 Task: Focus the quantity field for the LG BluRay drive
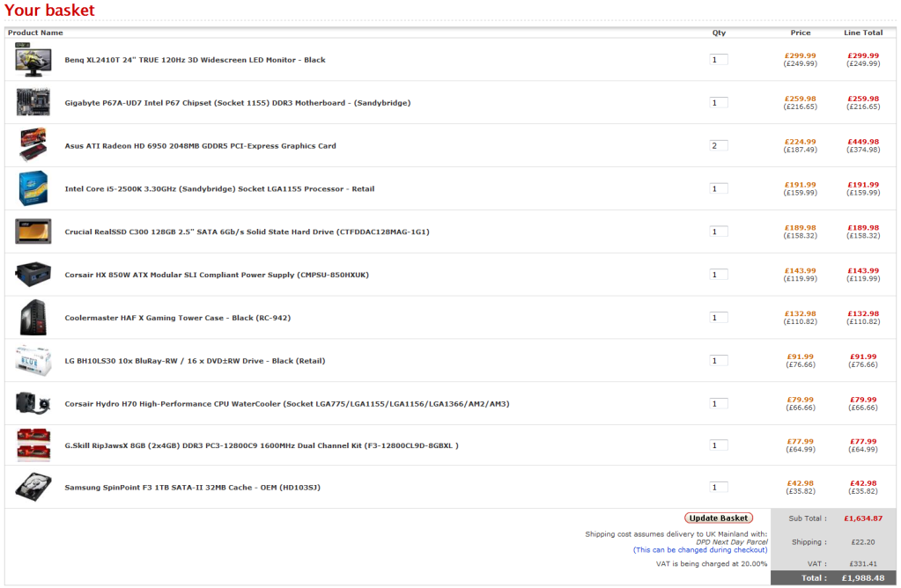[719, 361]
